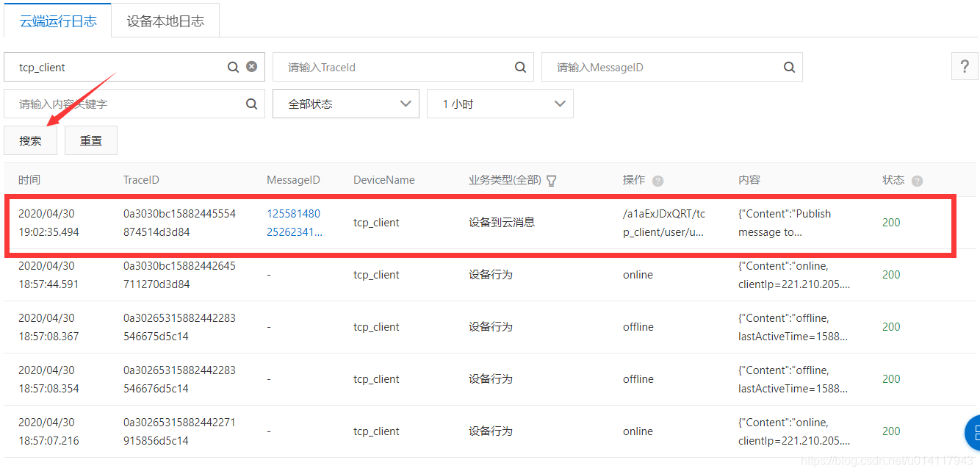Image resolution: width=980 pixels, height=474 pixels.
Task: Click the search icon in TraceId field
Action: click(x=520, y=67)
